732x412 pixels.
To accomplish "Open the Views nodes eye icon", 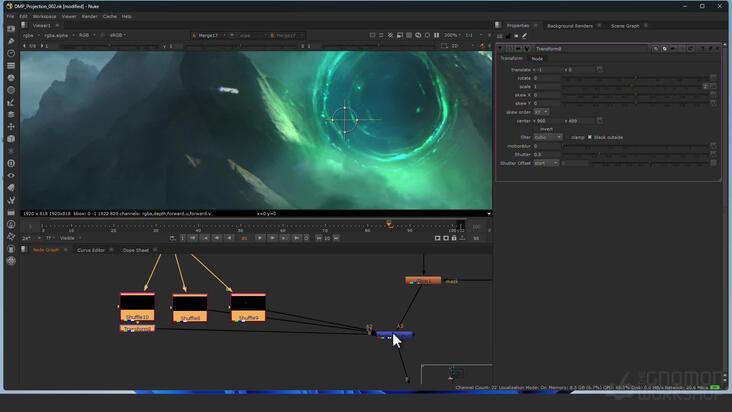I will [x=11, y=175].
